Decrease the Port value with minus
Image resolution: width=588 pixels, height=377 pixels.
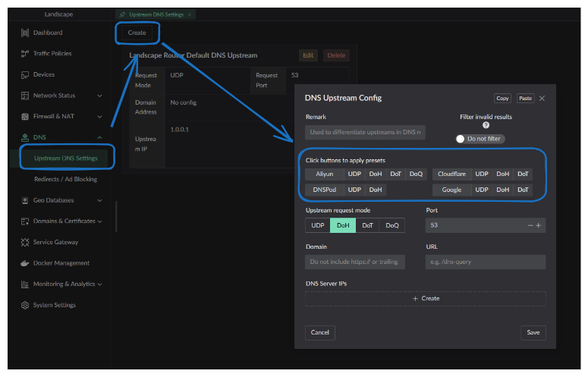click(x=530, y=225)
